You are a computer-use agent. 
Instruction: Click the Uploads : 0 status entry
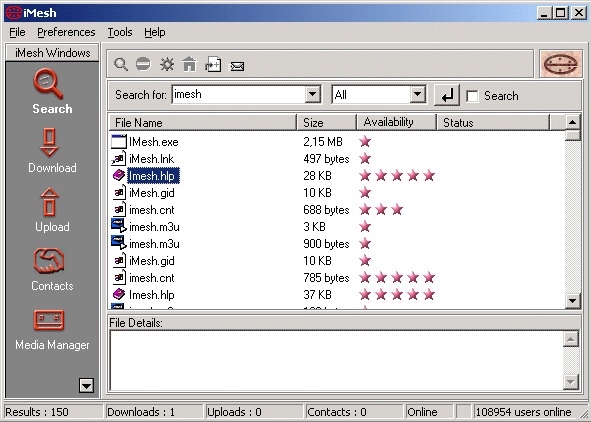click(254, 412)
